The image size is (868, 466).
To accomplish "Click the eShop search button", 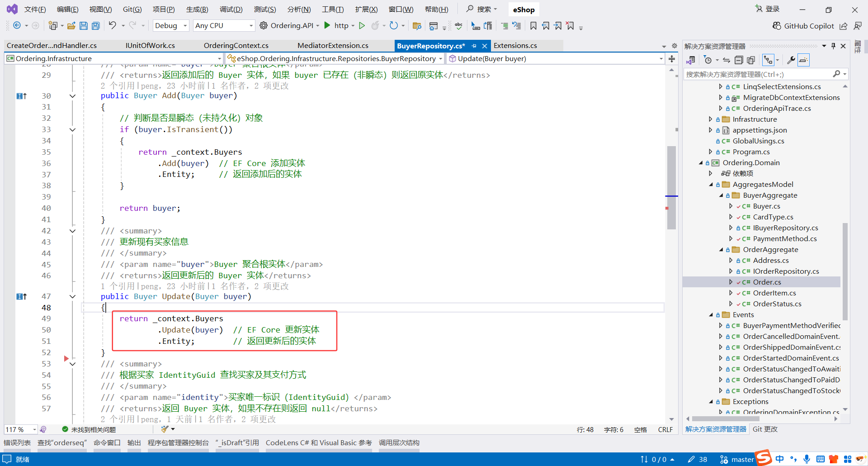I will coord(524,9).
